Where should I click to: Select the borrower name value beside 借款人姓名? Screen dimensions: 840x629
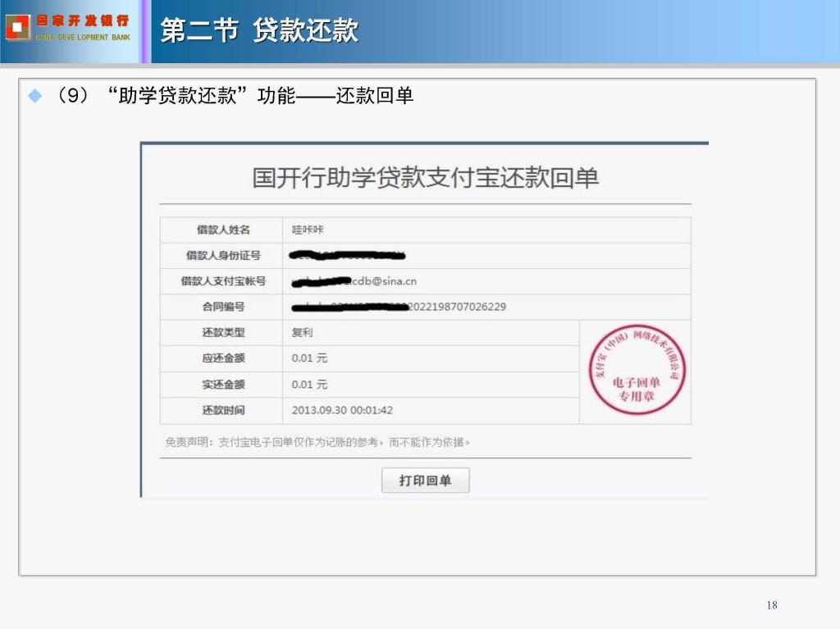point(308,230)
